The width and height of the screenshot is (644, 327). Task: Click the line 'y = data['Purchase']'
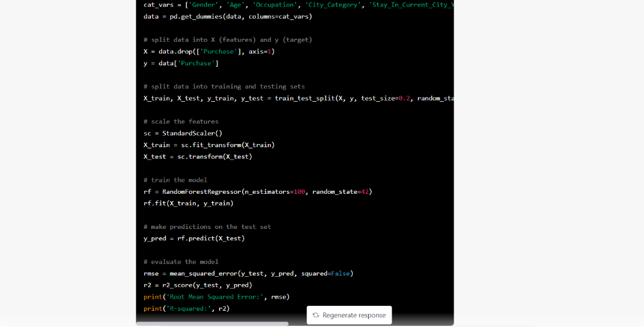pos(181,63)
